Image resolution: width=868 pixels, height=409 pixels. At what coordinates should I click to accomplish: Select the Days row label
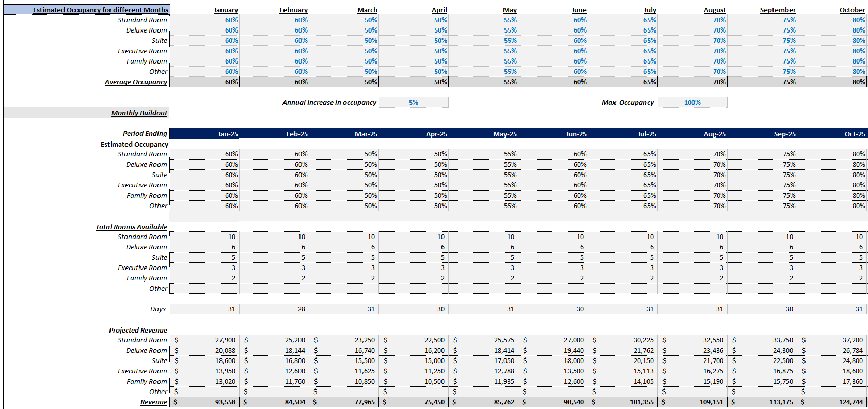click(157, 309)
